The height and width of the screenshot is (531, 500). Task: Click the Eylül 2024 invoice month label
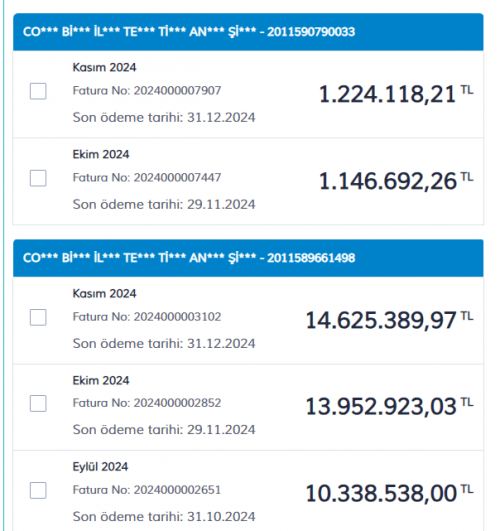100,467
